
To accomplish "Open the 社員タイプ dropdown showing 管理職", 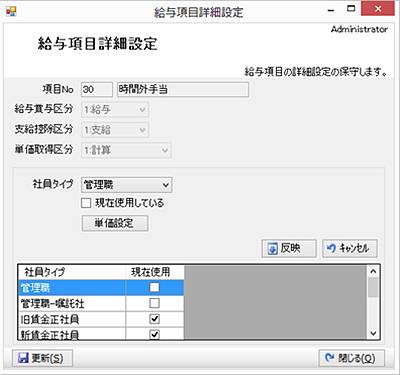I will point(127,185).
